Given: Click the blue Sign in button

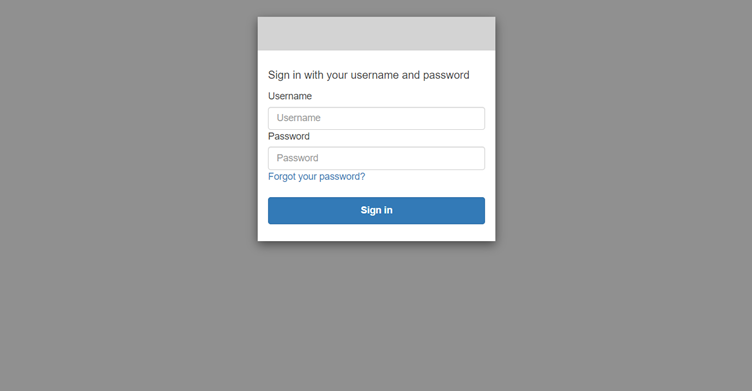Looking at the screenshot, I should pyautogui.click(x=376, y=211).
